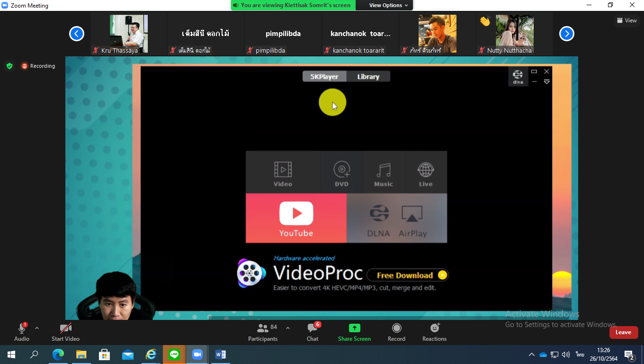Click the Record button in Zoom
Screen dimensions: 644x364
pos(396,332)
